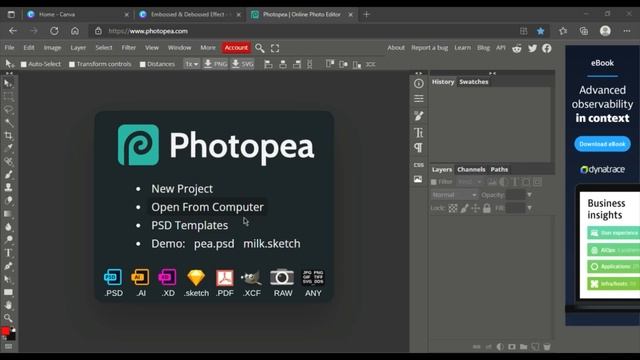The height and width of the screenshot is (360, 640).
Task: Select the Hand tool
Action: point(8,305)
